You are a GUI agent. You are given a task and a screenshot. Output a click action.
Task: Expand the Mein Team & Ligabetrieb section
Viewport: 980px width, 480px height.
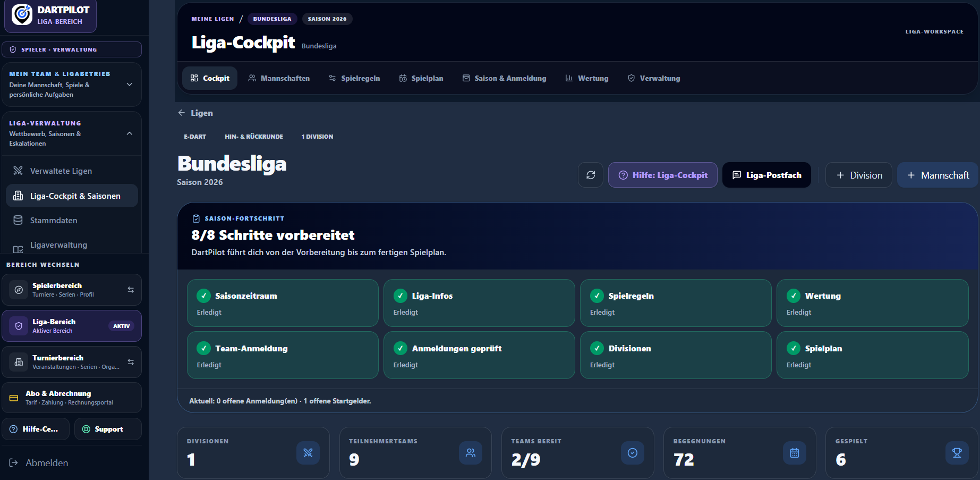pyautogui.click(x=130, y=85)
